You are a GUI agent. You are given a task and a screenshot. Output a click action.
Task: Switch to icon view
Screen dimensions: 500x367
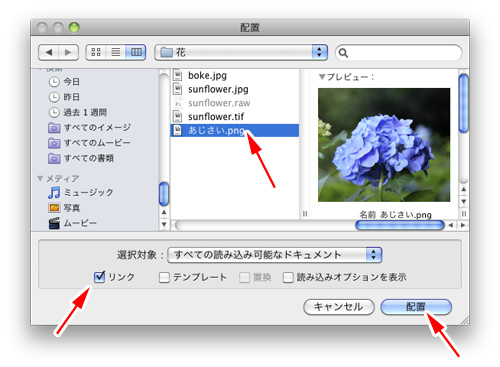96,52
